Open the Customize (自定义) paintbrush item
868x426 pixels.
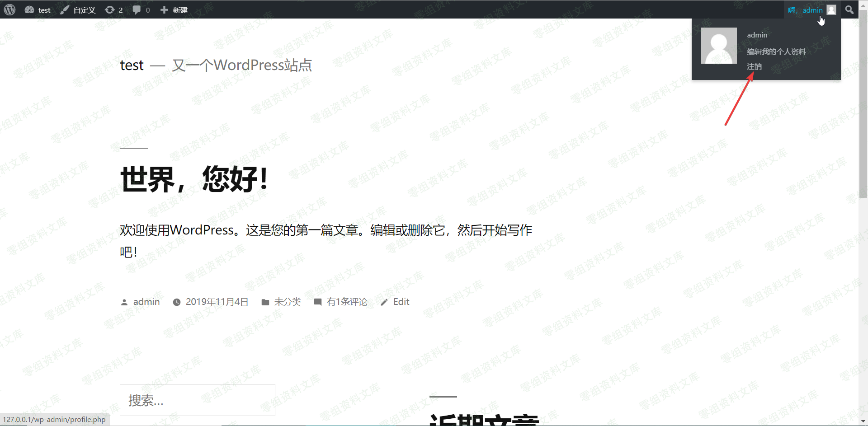coord(78,10)
